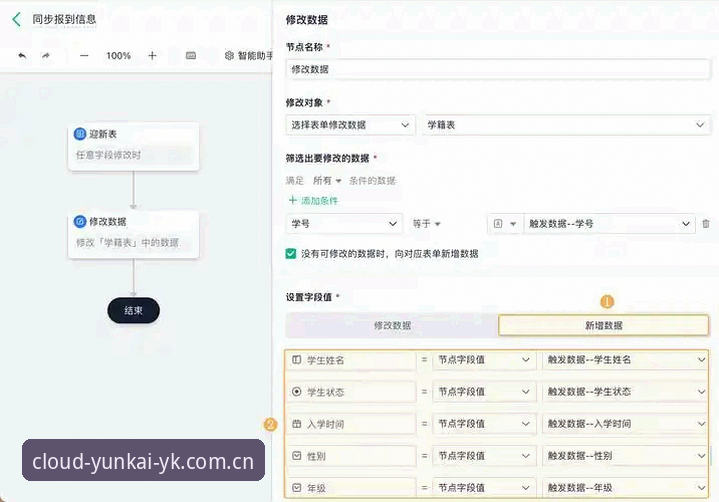
Task: Open 节点字段值 dropdown in 入学时间 row
Action: [x=484, y=424]
